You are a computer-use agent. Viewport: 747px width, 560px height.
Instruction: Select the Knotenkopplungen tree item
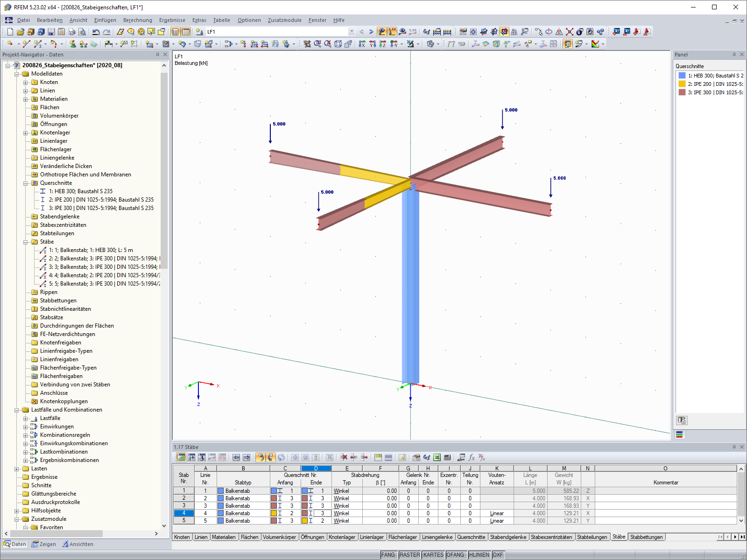64,401
